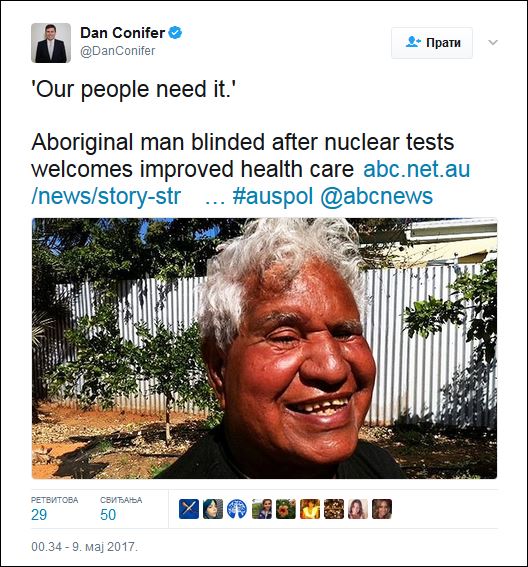Click the Прати follow button
The image size is (528, 567).
432,43
